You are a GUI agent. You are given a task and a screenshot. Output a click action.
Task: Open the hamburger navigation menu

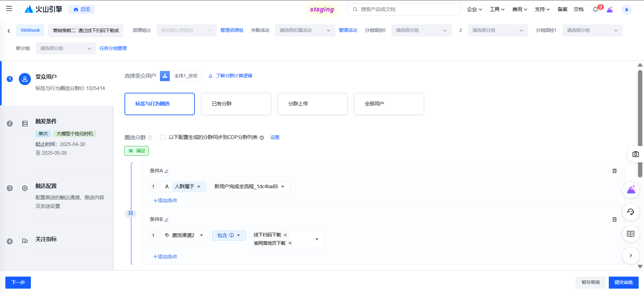point(9,9)
